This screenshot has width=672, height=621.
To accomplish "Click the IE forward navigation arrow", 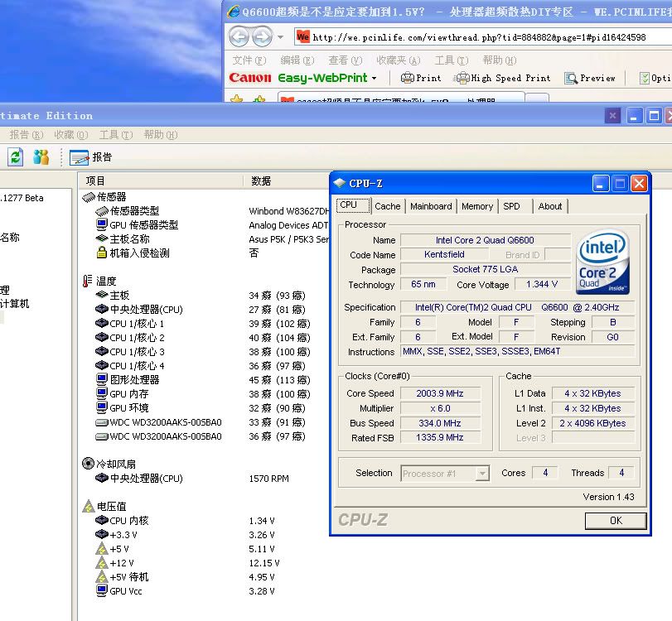I will (262, 37).
